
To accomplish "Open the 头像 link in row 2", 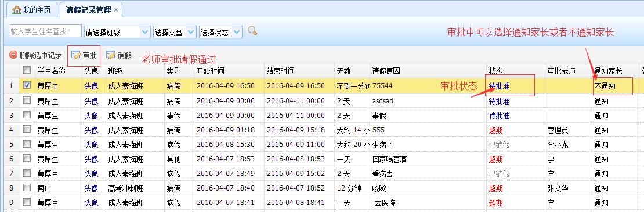I will click(91, 100).
